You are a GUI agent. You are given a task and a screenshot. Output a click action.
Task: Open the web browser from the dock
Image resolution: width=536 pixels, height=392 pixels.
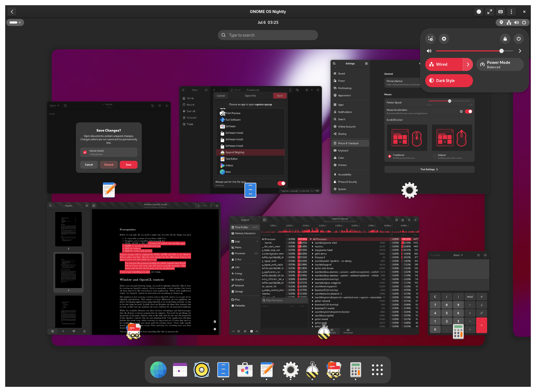tap(158, 370)
